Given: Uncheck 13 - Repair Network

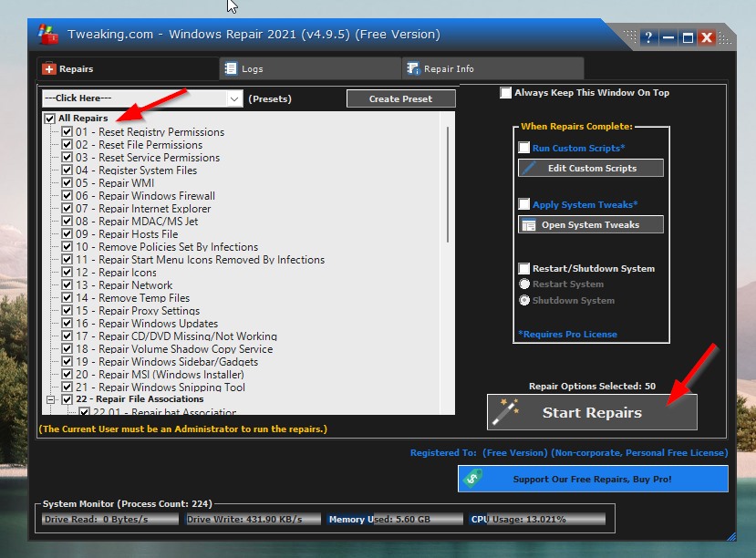Looking at the screenshot, I should (x=67, y=284).
